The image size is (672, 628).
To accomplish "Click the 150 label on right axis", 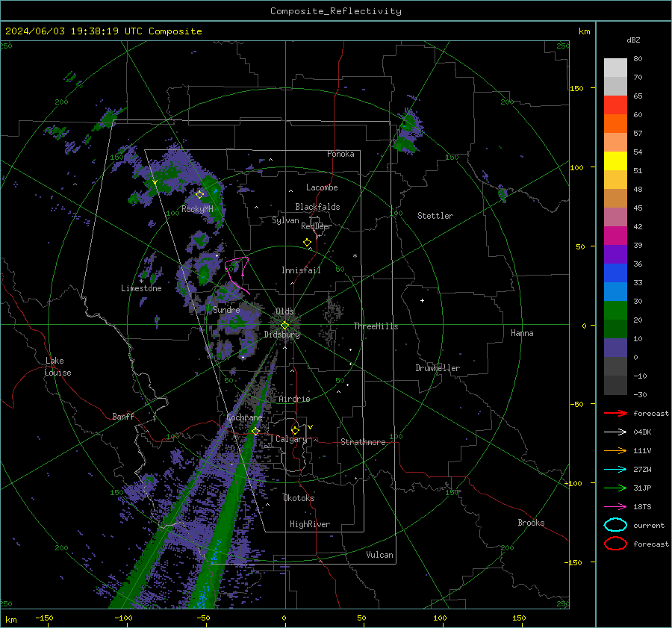I will pos(576,88).
